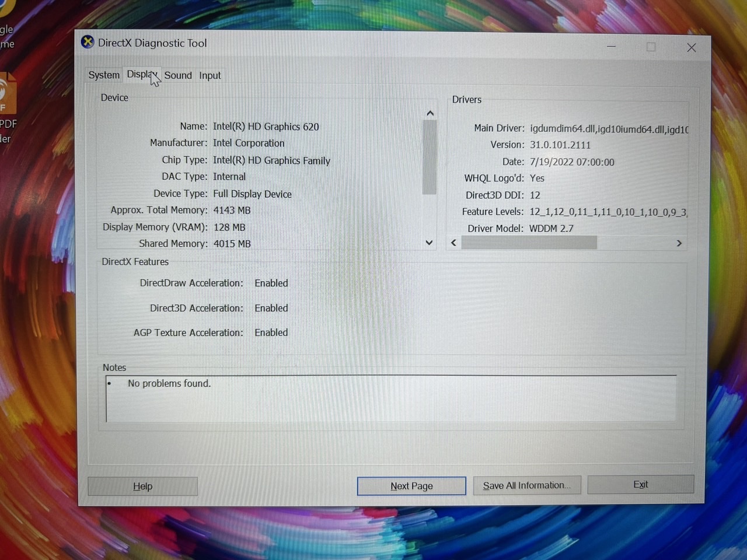Click the 'Intel Corporation' manufacturer value
Viewport: 747px width, 560px height.
point(249,143)
